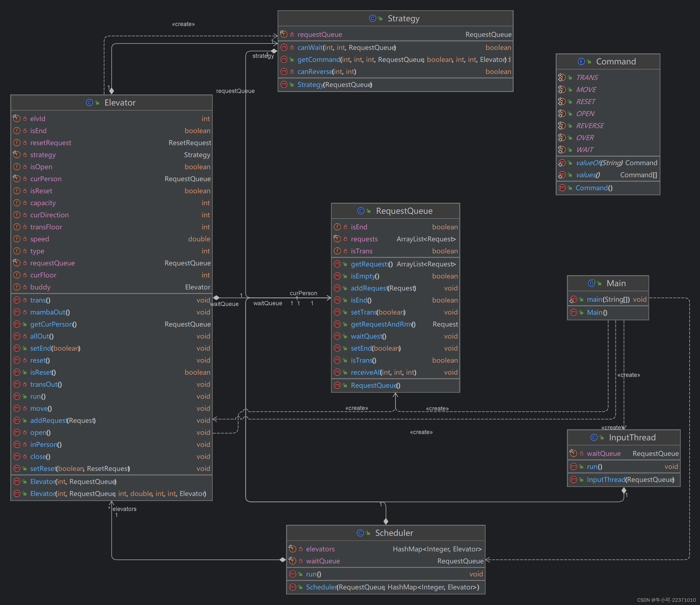The width and height of the screenshot is (700, 605).
Task: Click the method icon of canWait in Strategy
Action: pos(284,47)
